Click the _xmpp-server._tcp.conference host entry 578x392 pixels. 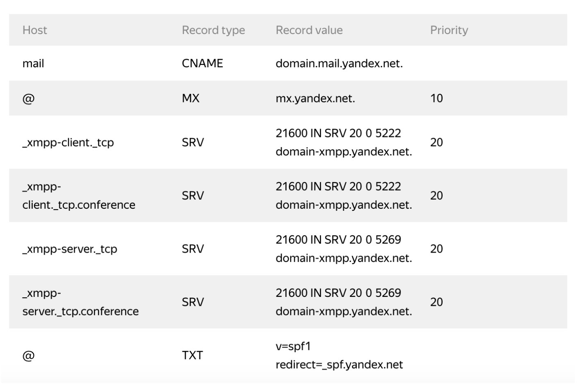[x=80, y=302]
